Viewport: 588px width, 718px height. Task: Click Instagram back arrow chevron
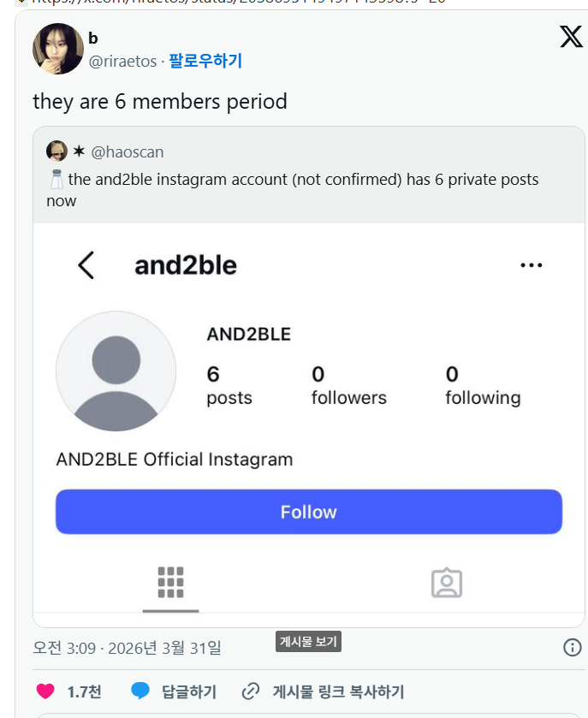pos(86,265)
